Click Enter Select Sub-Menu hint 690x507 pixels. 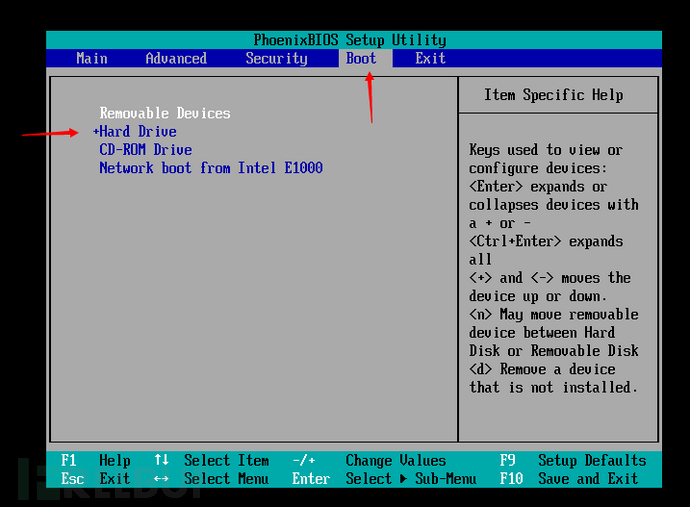pos(384,478)
